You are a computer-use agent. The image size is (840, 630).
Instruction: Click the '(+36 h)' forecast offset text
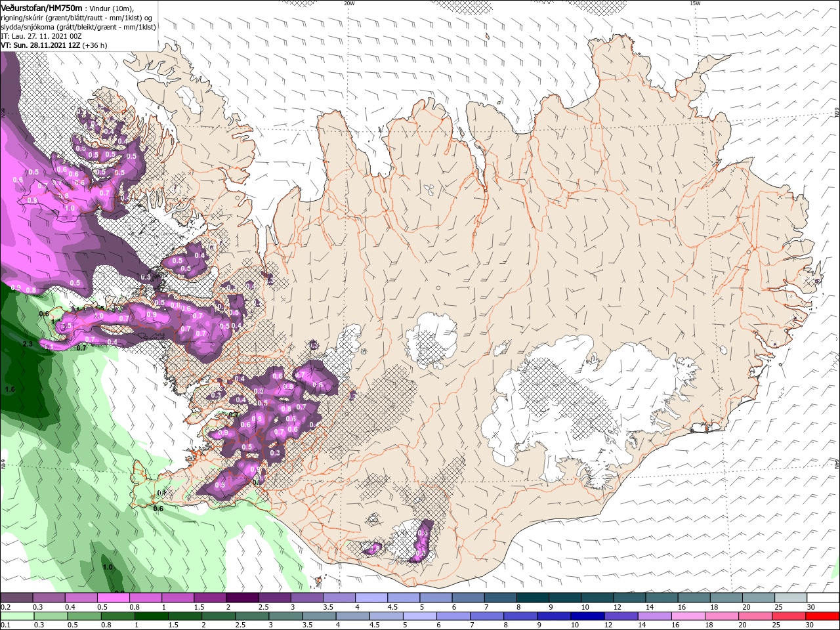coord(95,46)
